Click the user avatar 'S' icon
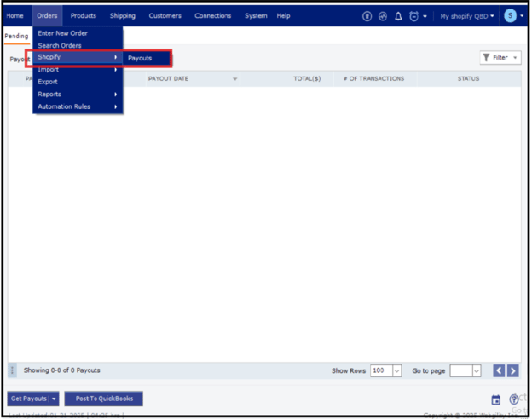The width and height of the screenshot is (532, 419). tap(510, 16)
